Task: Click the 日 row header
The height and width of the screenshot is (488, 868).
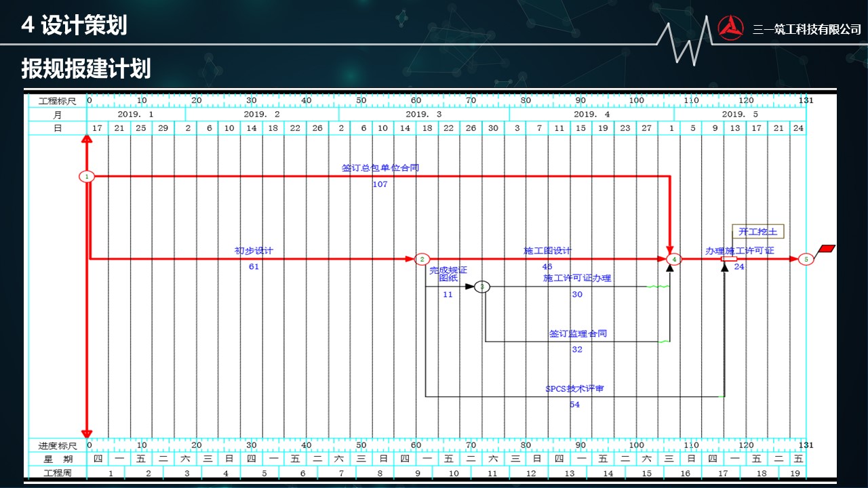Action: 57,128
